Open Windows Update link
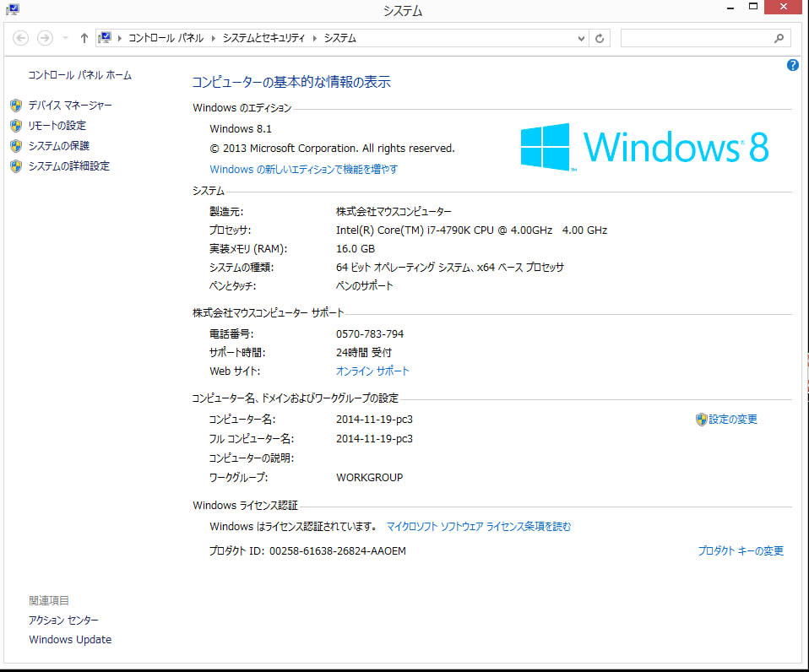 point(70,640)
